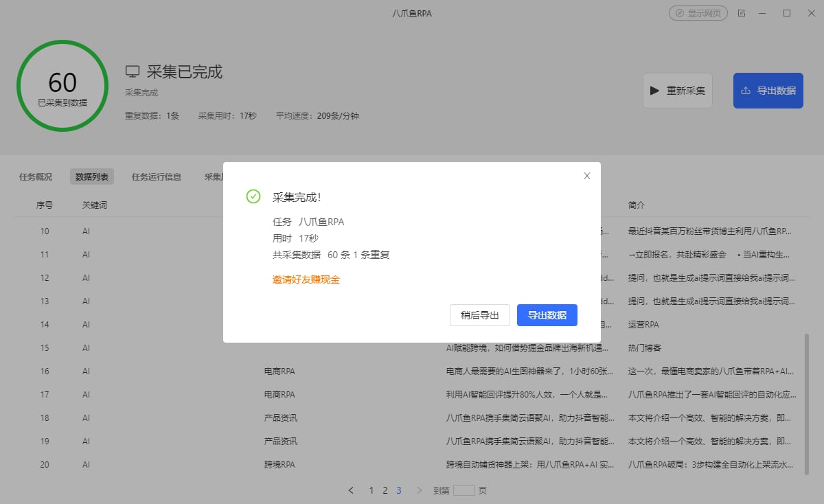Viewport: 824px width, 504px height.
Task: Click 序号 column header
Action: [45, 205]
